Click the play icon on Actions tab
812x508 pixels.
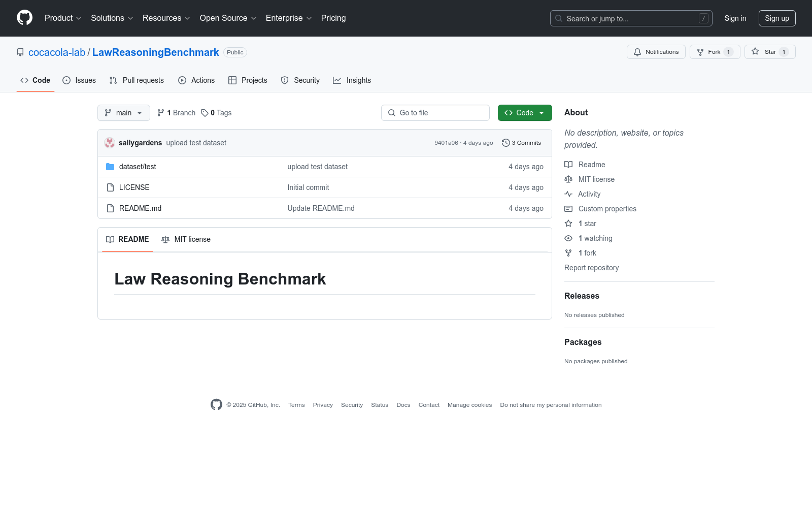182,80
